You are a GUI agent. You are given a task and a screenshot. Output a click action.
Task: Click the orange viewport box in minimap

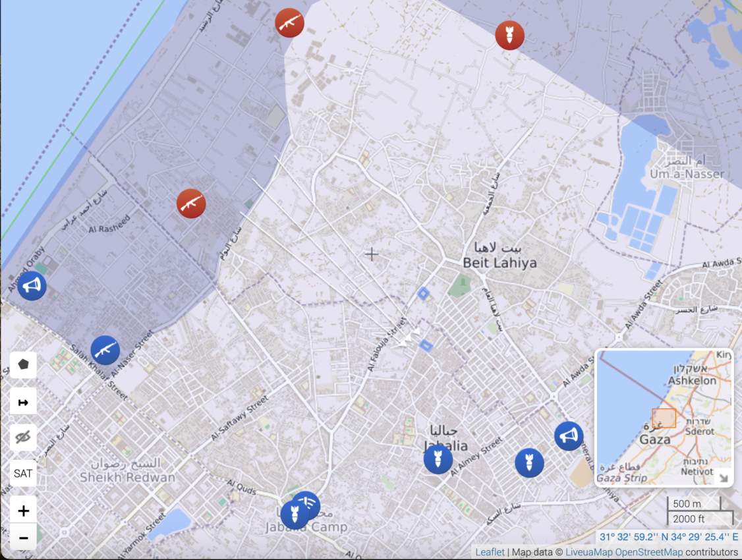tap(664, 418)
